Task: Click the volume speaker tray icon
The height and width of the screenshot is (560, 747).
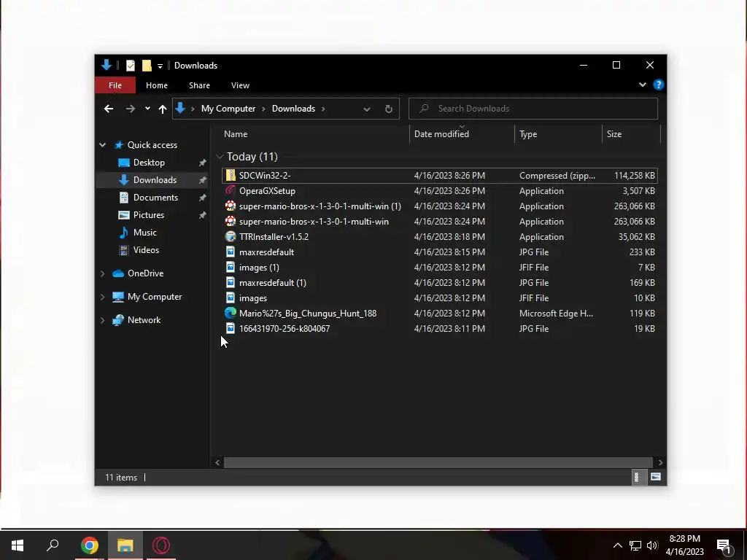Action: (x=652, y=545)
